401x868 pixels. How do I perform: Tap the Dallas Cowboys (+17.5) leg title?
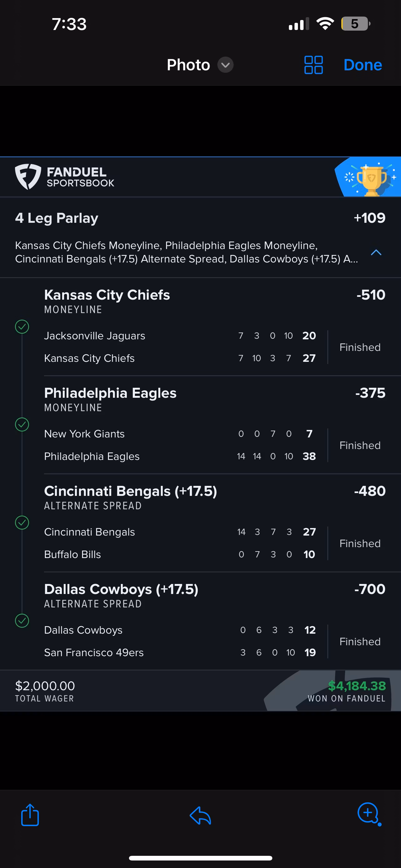(121, 589)
